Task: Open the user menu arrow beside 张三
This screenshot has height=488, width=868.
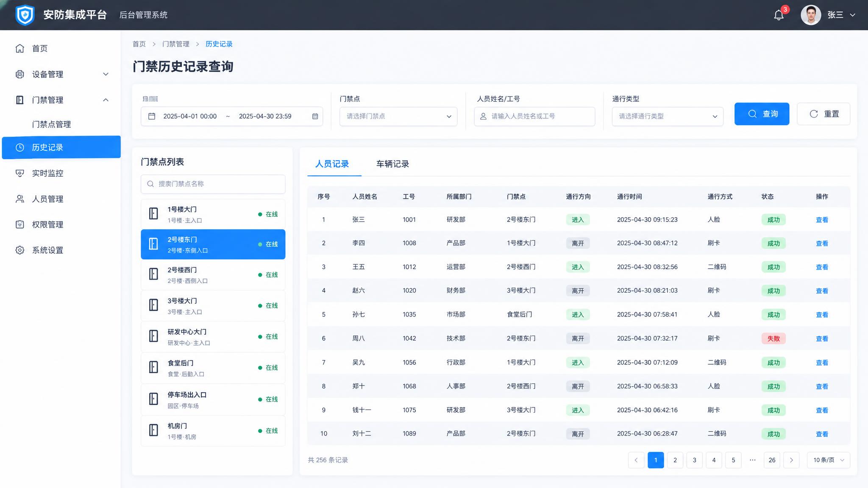Action: [852, 15]
